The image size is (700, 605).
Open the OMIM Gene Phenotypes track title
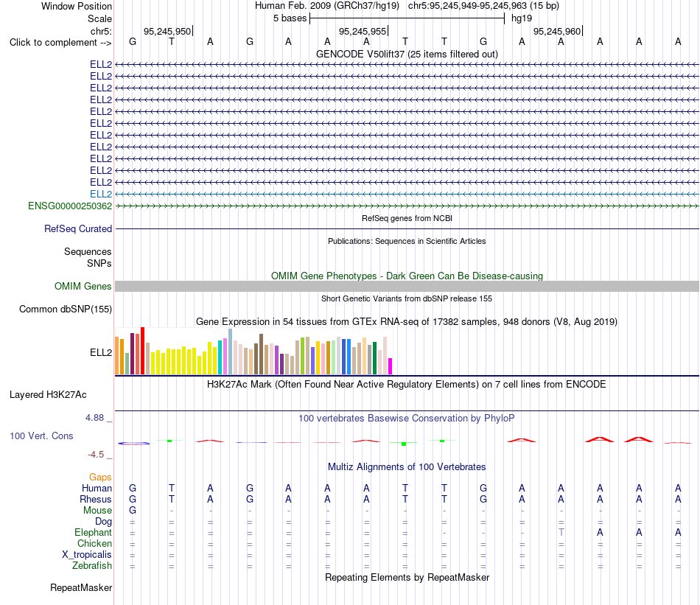coord(407,276)
